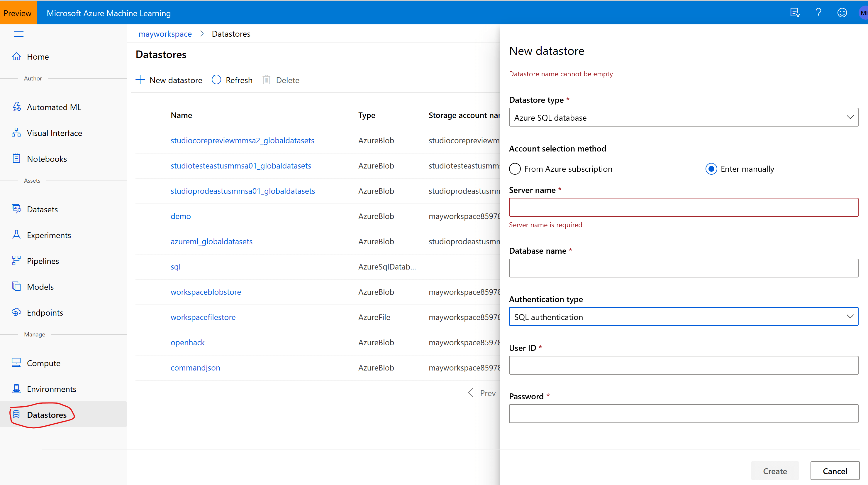Viewport: 868px width, 485px height.
Task: Open the Visual Interface icon
Action: (16, 133)
